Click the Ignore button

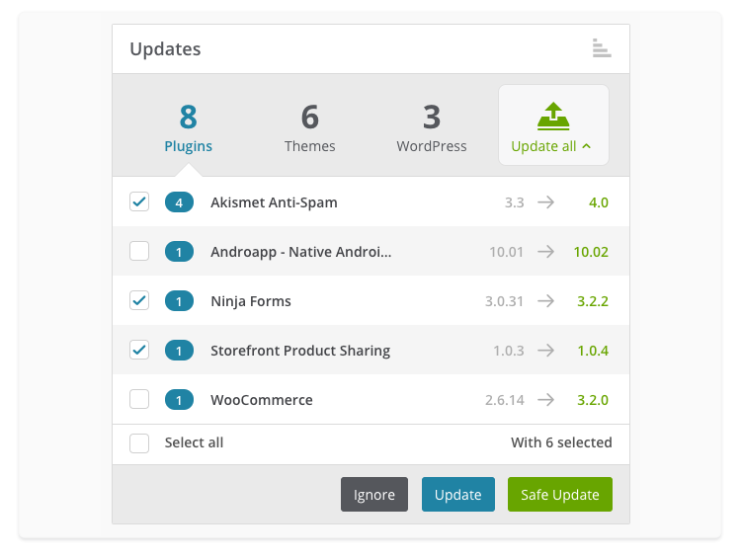tap(374, 494)
